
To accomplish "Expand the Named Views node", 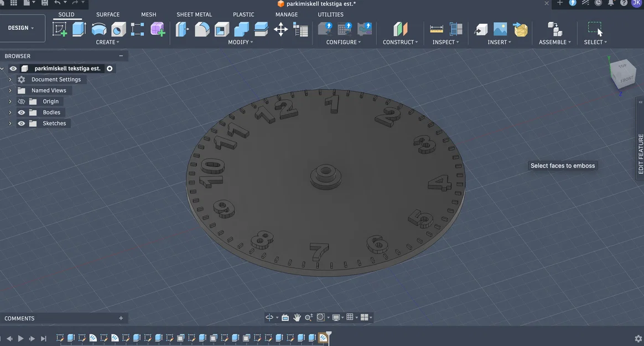I will (x=11, y=90).
